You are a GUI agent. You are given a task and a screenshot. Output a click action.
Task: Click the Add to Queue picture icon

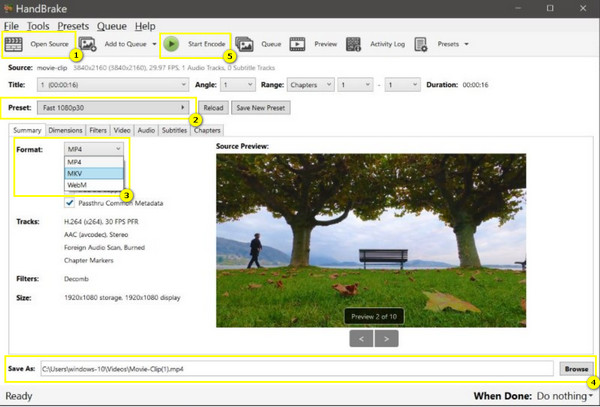(x=87, y=44)
